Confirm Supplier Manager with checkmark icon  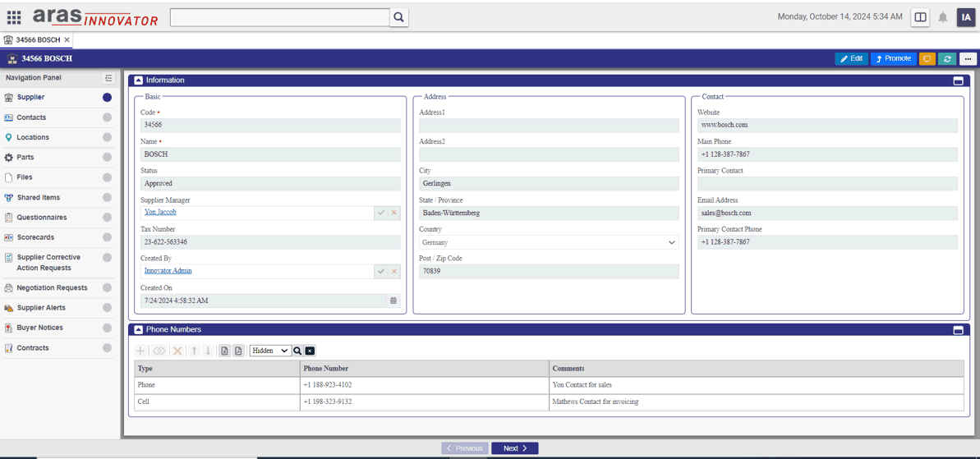(x=380, y=213)
